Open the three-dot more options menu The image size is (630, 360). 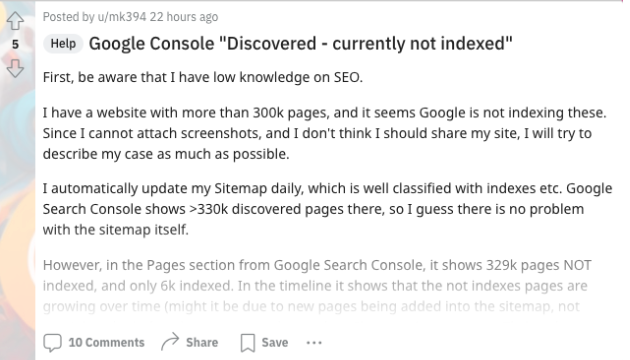pyautogui.click(x=314, y=343)
